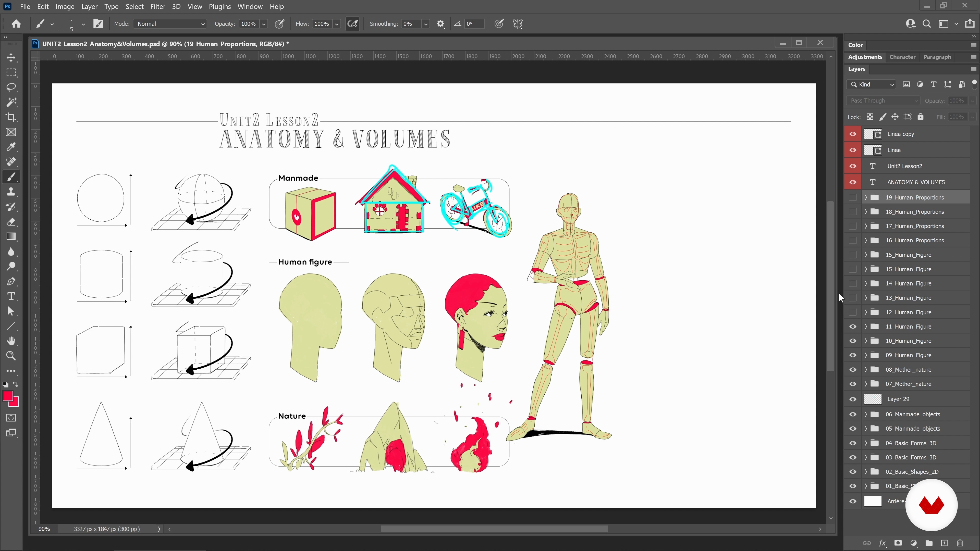The image size is (980, 551).
Task: Hide the 04_Basic_Forms_3D group
Action: pyautogui.click(x=853, y=443)
